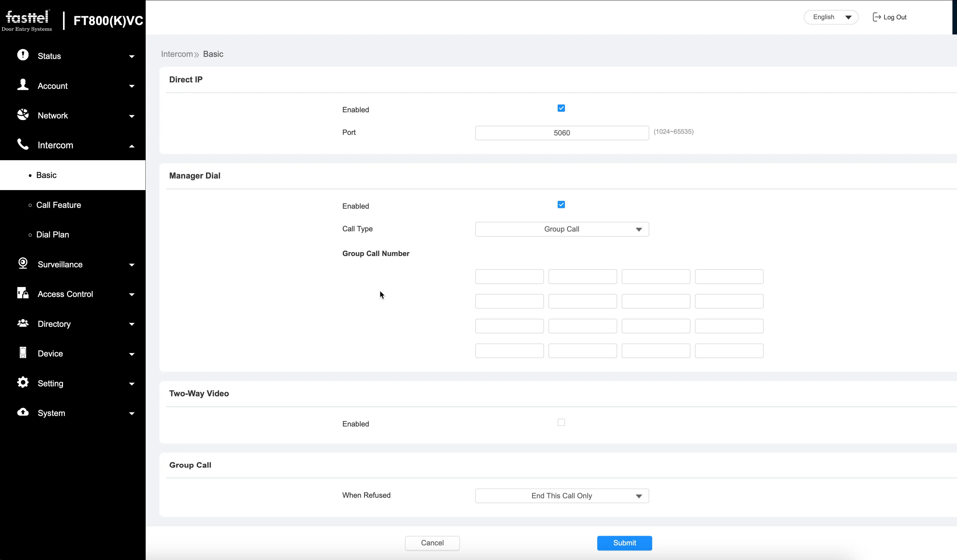
Task: Open the English language selector
Action: [x=831, y=17]
